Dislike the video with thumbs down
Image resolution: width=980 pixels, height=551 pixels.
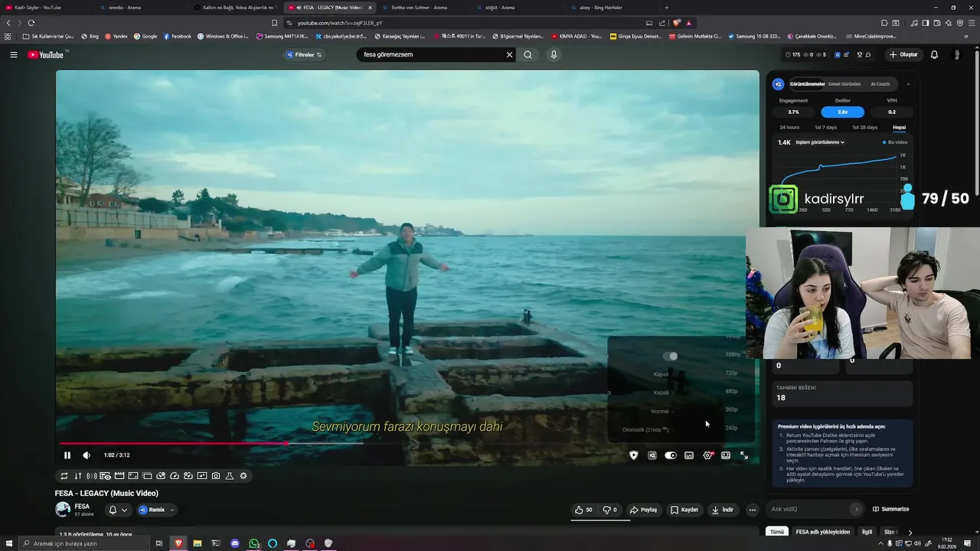(x=610, y=510)
